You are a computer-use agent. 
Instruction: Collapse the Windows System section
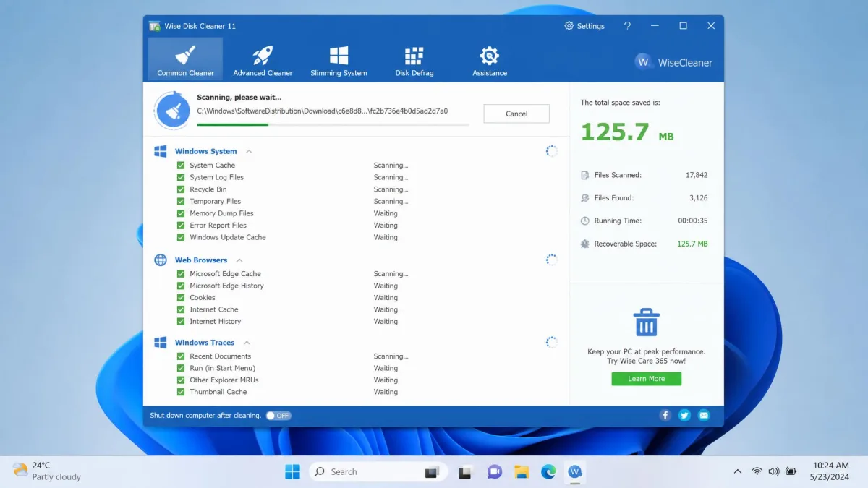pyautogui.click(x=249, y=152)
